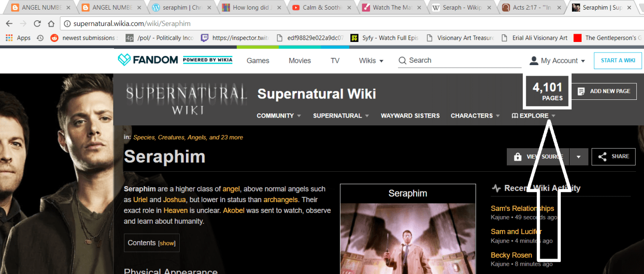Open the Creatures category link

172,137
